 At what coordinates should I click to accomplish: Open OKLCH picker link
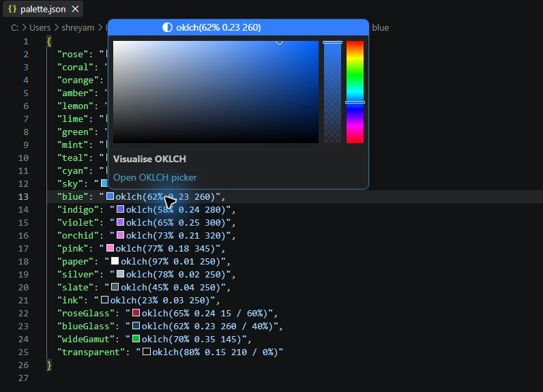(x=155, y=177)
